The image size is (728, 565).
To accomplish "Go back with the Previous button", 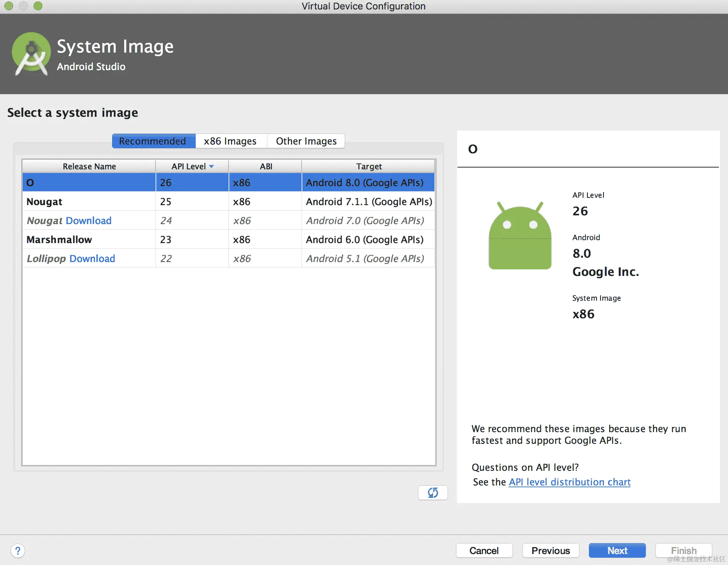I will click(550, 550).
